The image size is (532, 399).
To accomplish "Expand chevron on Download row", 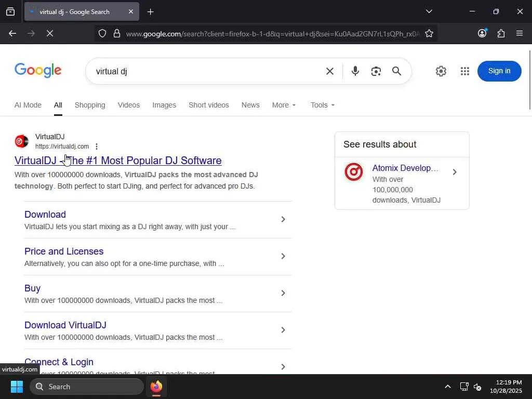I will [283, 219].
